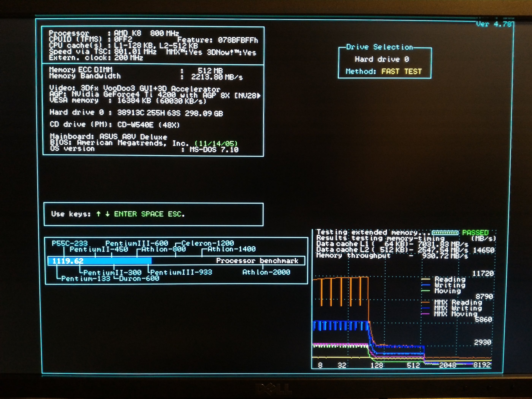This screenshot has height=399, width=532.
Task: Select the Hard drive 0 entry
Action: click(382, 59)
